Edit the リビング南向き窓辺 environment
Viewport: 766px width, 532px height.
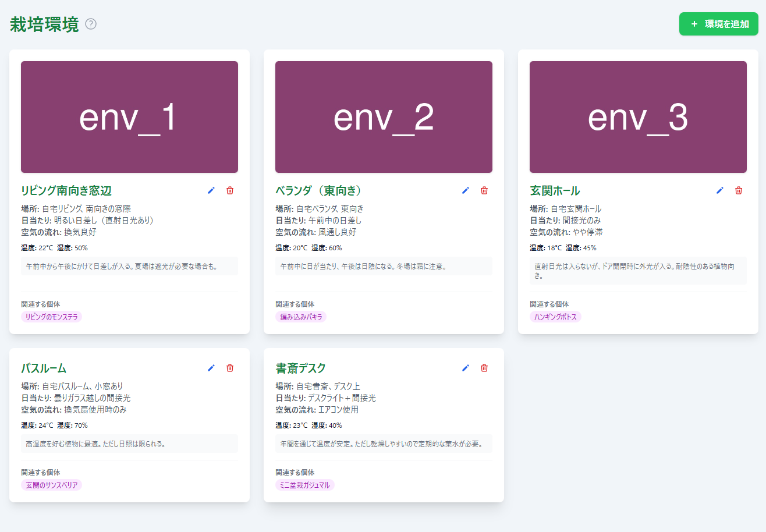(211, 190)
